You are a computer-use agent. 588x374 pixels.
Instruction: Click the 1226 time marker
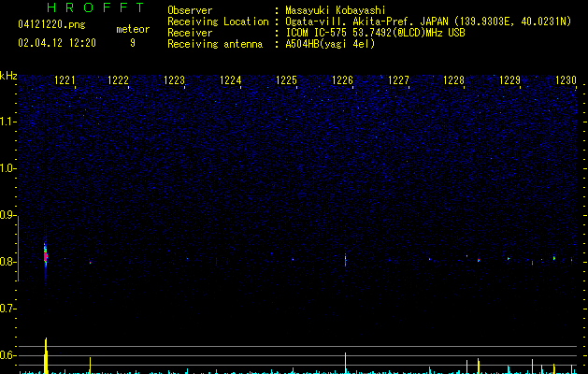coord(342,80)
